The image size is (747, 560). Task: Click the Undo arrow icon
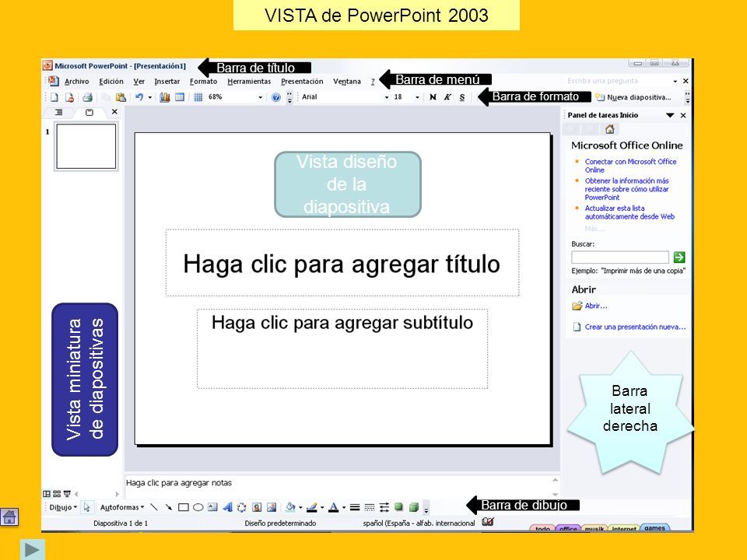pos(139,97)
